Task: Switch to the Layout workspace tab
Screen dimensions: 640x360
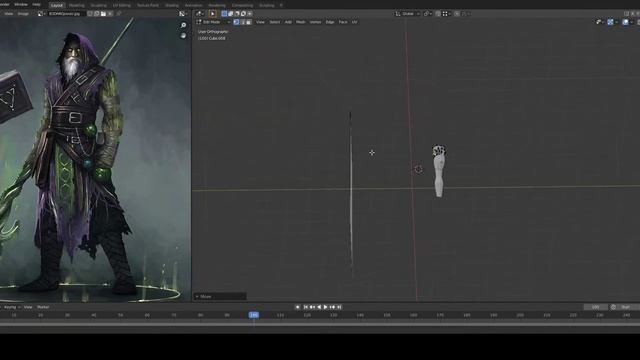Action: click(57, 5)
